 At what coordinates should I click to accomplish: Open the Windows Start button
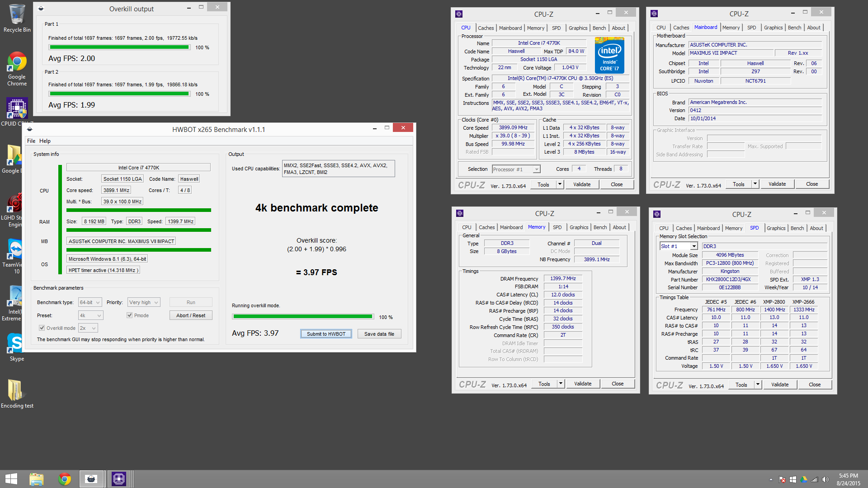click(x=11, y=479)
